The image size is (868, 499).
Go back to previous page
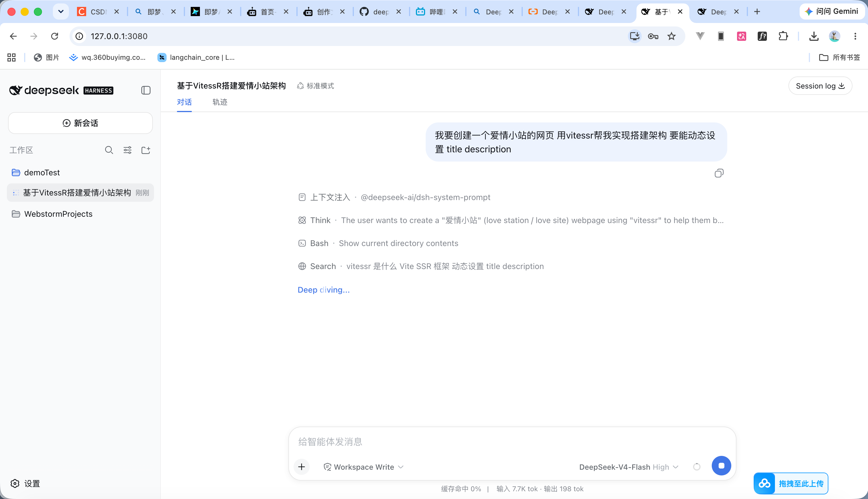pyautogui.click(x=13, y=36)
